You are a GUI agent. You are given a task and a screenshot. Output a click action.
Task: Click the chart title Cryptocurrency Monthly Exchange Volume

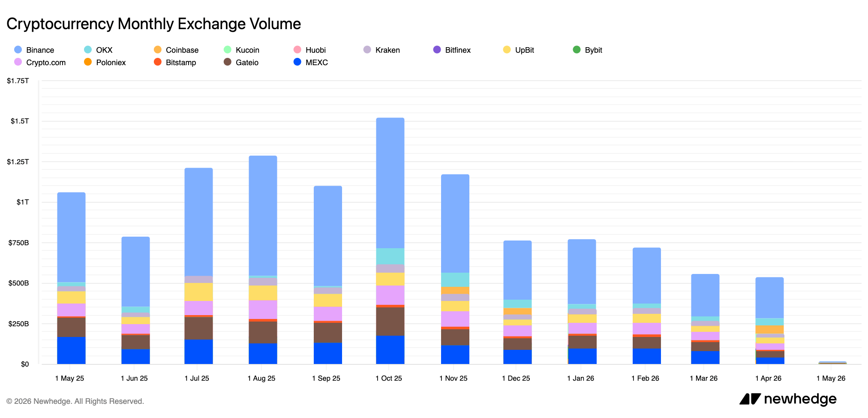pyautogui.click(x=153, y=24)
